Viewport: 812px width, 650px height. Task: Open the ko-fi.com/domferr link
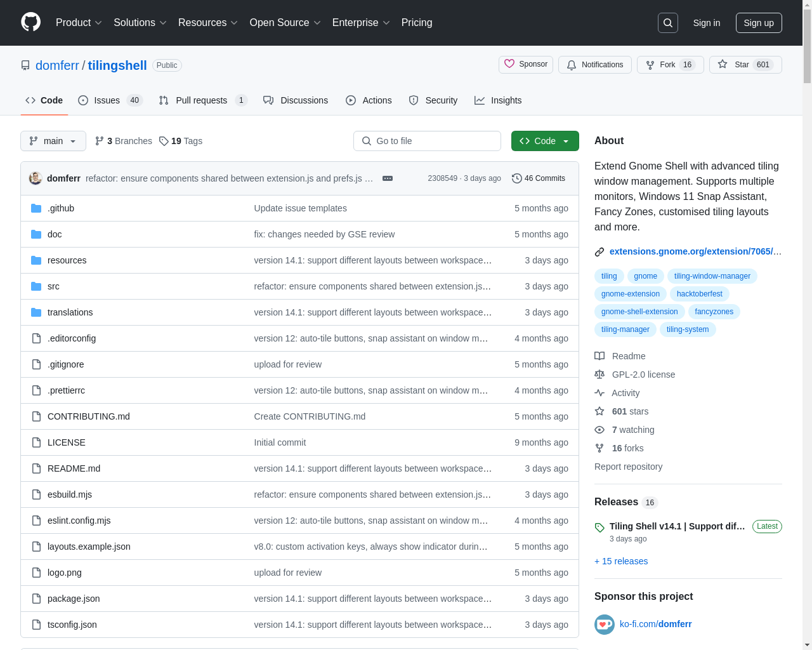(x=655, y=624)
